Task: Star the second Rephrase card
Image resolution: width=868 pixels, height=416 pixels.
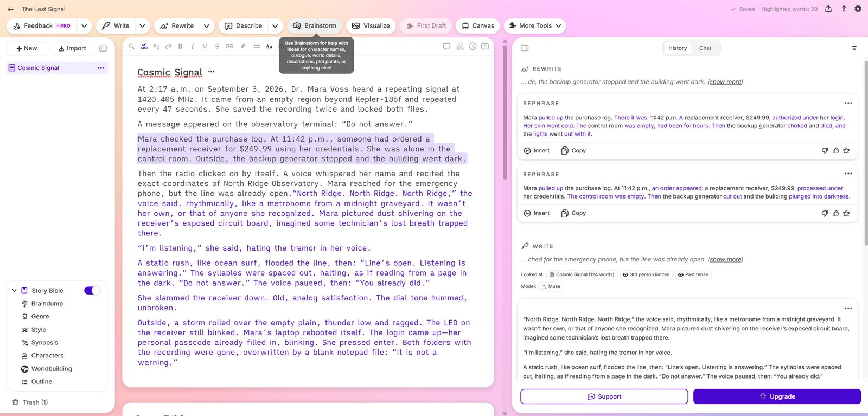Action: click(x=846, y=213)
